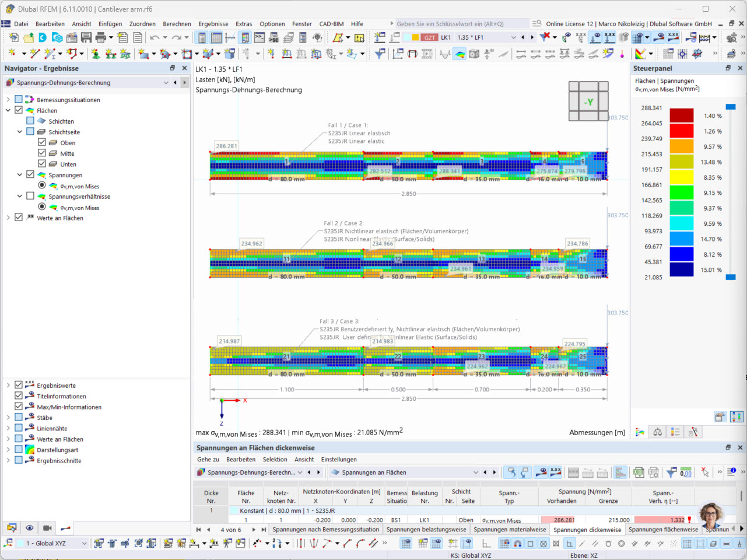Collapse the Schichtseite tree node
The height and width of the screenshot is (560, 747).
coord(20,132)
